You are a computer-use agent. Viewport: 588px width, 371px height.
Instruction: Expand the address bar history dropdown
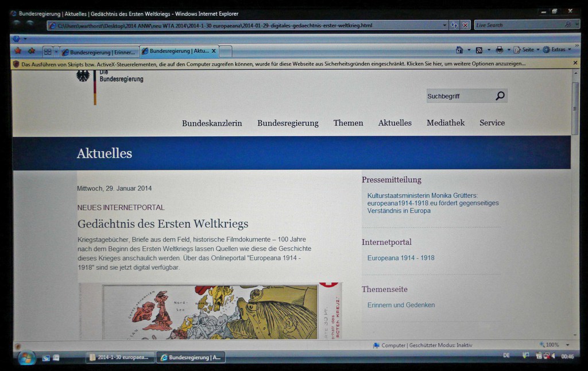(x=444, y=25)
